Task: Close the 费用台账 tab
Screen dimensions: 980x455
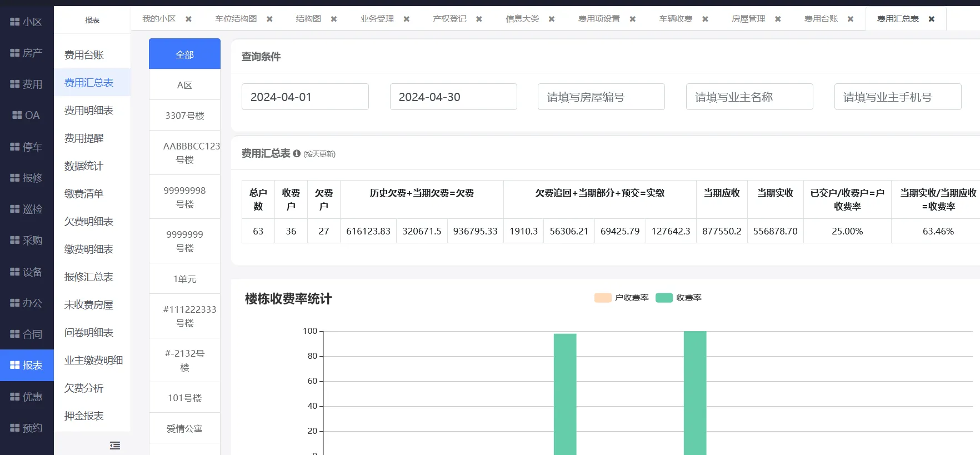Action: tap(851, 19)
